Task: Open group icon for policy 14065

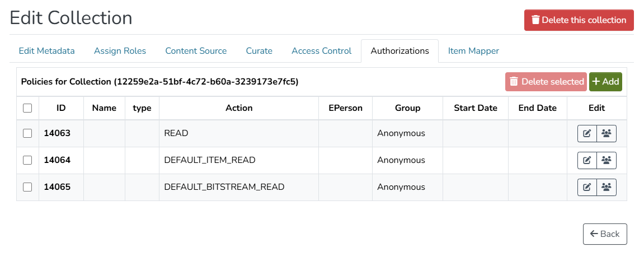Action: pyautogui.click(x=607, y=187)
